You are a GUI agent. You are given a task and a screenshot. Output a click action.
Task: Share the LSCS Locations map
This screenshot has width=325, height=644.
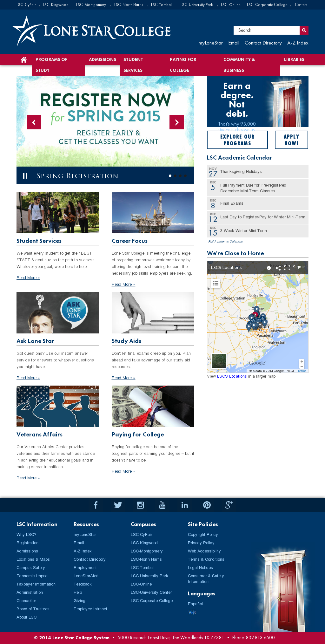tap(278, 268)
